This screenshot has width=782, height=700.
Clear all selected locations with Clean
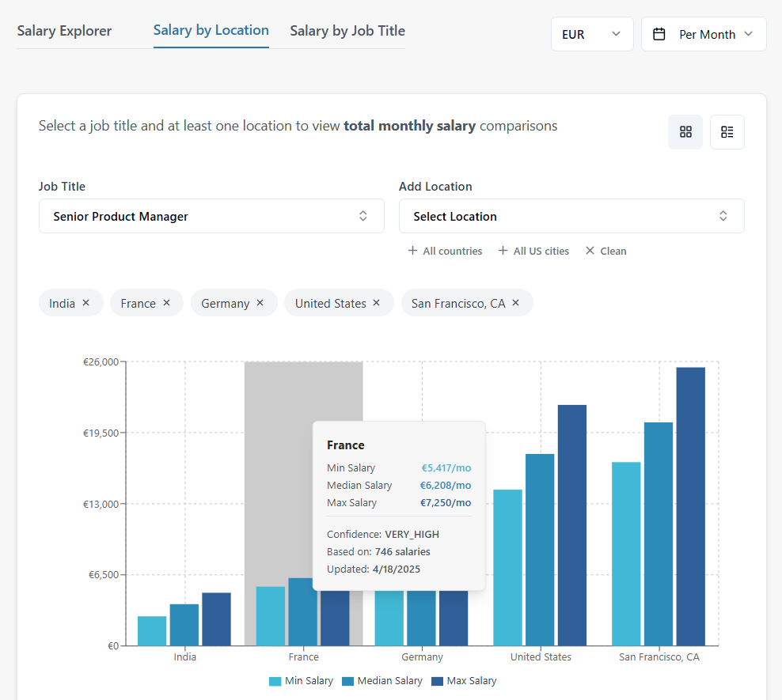605,251
